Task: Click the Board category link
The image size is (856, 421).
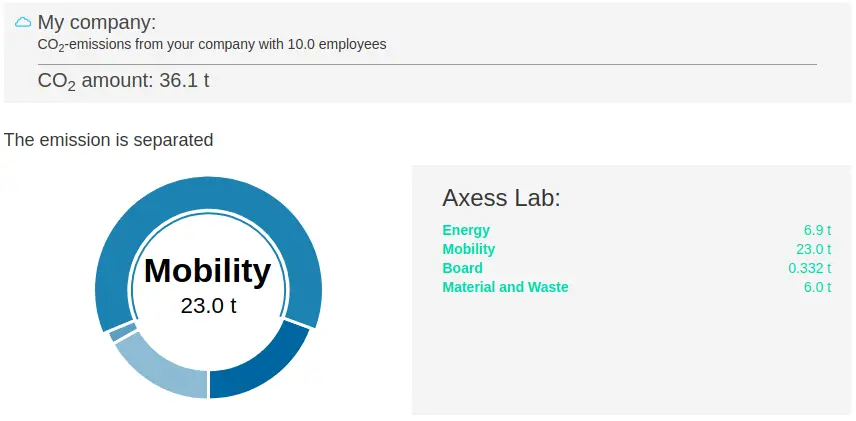Action: pyautogui.click(x=462, y=268)
